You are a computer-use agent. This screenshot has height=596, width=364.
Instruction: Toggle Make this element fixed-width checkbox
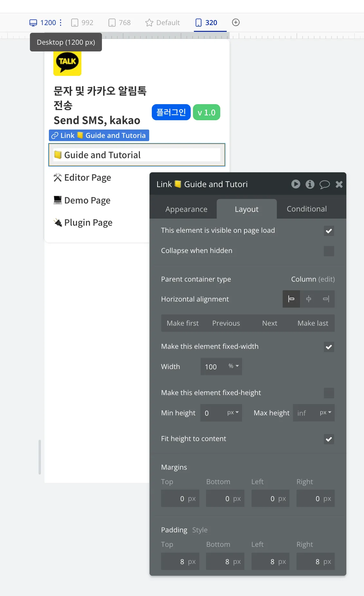click(x=329, y=347)
